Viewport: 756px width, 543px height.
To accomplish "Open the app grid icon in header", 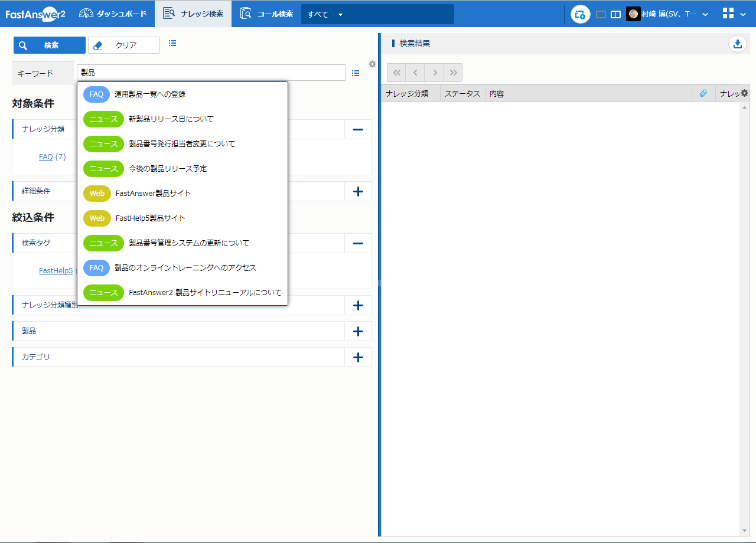I will 728,14.
